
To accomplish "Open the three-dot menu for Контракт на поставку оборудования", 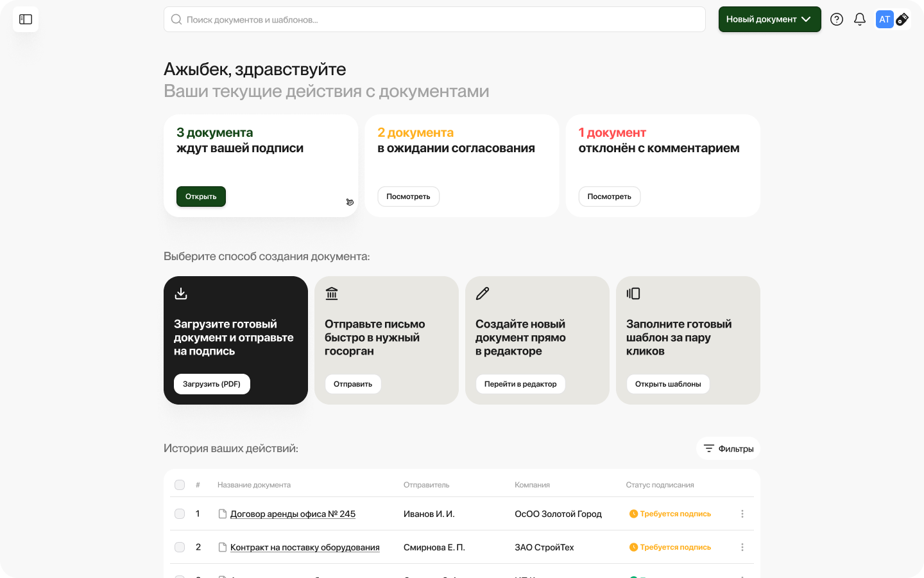I will (742, 547).
